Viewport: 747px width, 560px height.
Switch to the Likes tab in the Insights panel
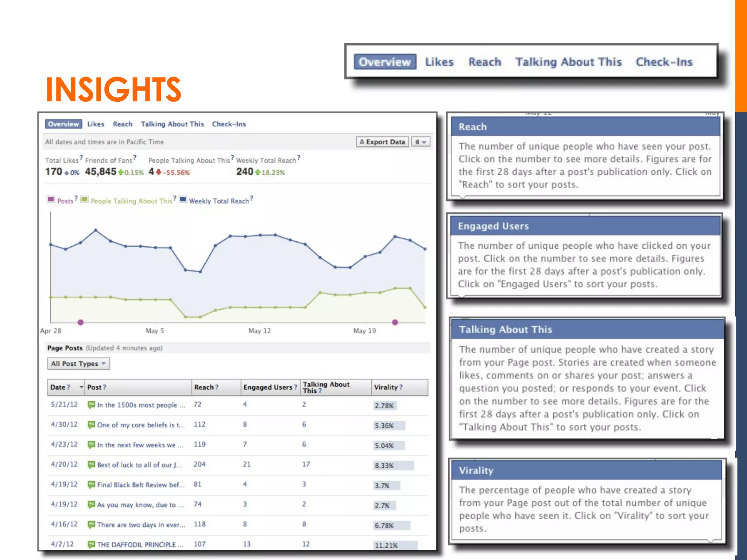[96, 124]
